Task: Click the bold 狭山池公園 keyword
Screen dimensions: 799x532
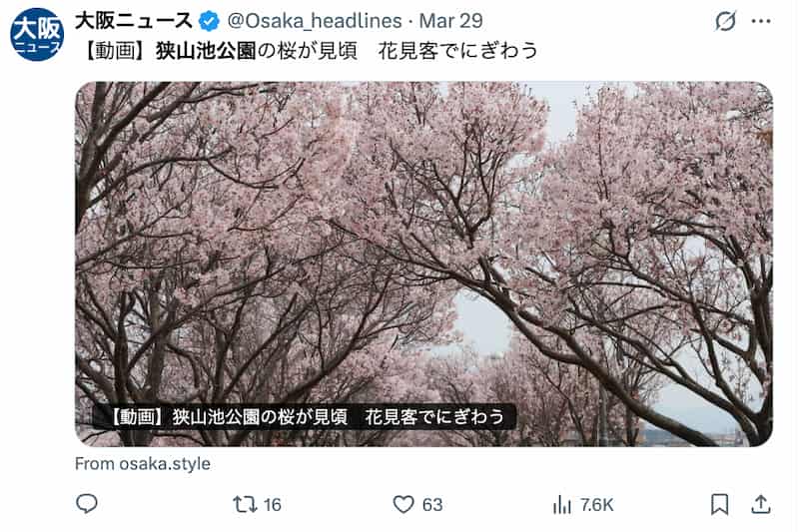Action: [206, 50]
